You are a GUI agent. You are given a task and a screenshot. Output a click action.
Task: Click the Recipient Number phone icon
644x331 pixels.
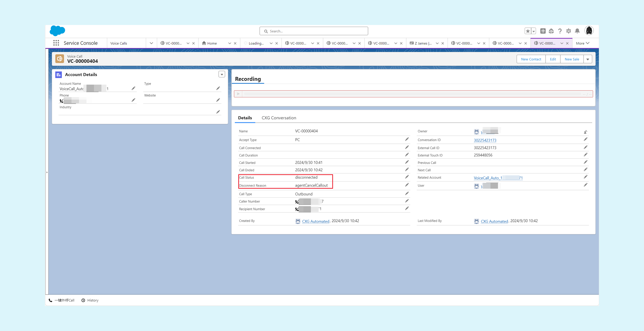(297, 209)
